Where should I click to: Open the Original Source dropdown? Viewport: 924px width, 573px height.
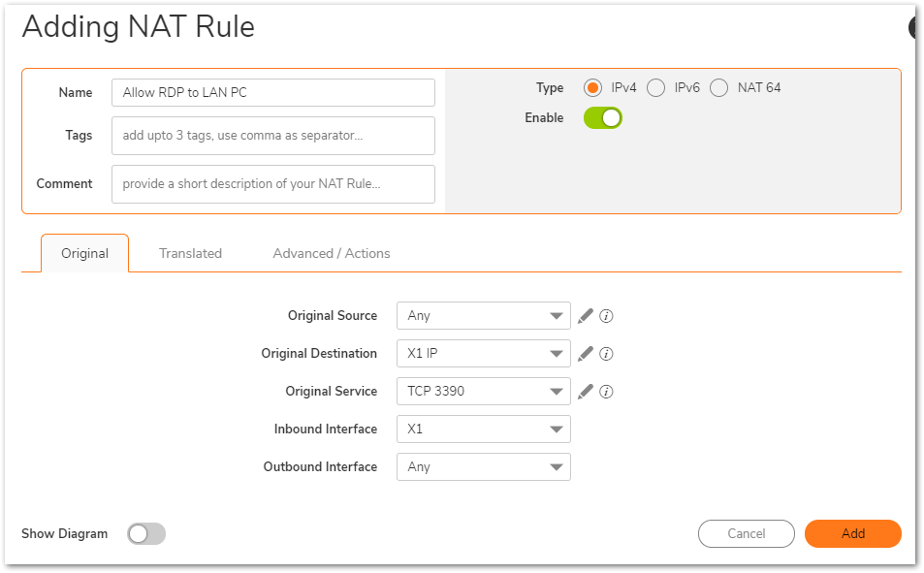tap(483, 316)
